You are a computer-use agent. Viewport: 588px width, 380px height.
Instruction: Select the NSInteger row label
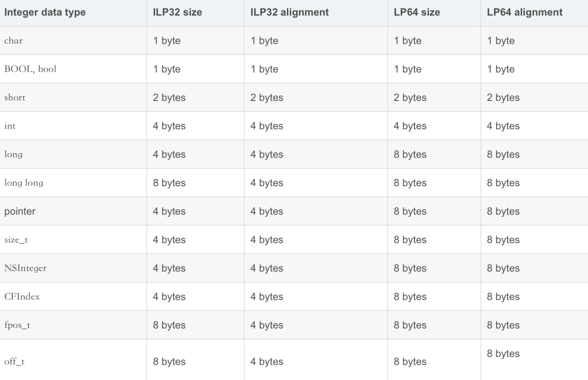tap(25, 268)
